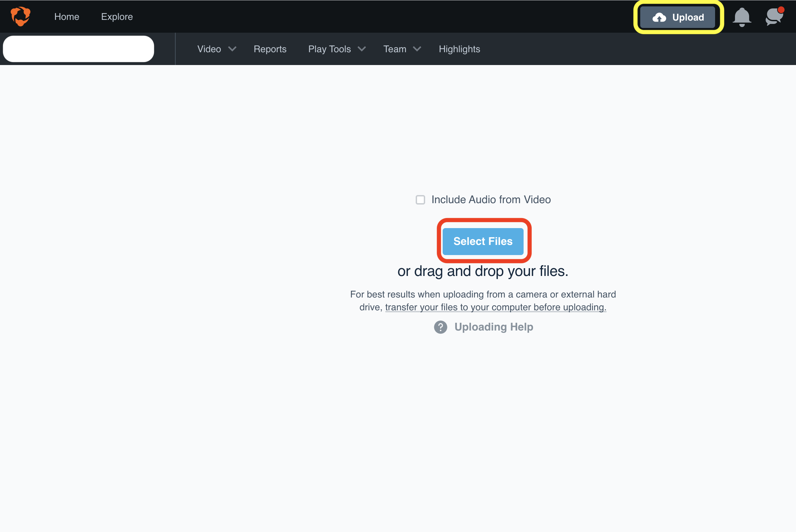Open transfer your files before uploading link
This screenshot has height=532, width=796.
(x=496, y=307)
